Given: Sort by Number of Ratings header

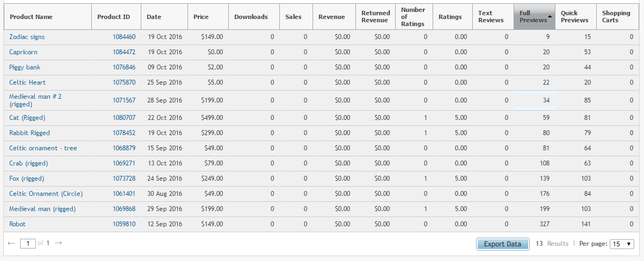Looking at the screenshot, I should [412, 17].
